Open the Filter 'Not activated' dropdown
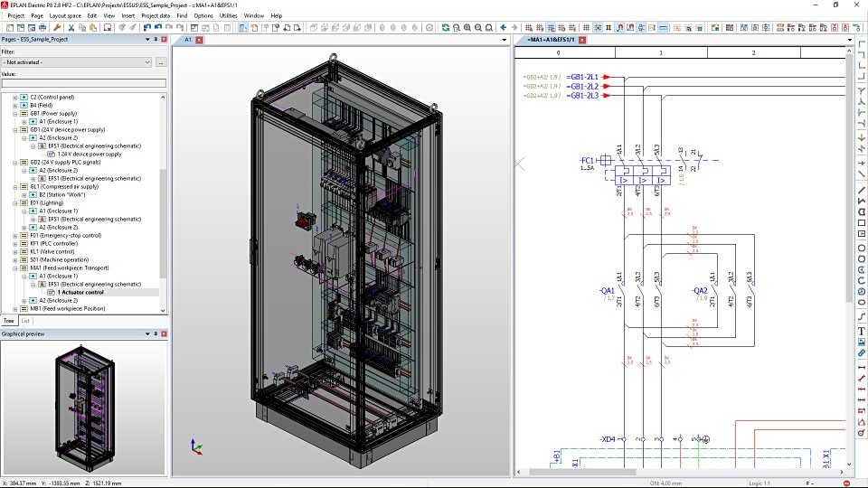This screenshot has width=868, height=488. coord(76,62)
